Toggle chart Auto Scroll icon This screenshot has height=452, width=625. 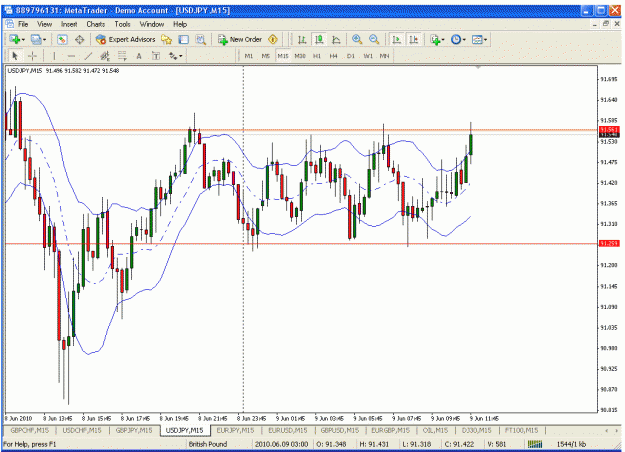click(397, 39)
